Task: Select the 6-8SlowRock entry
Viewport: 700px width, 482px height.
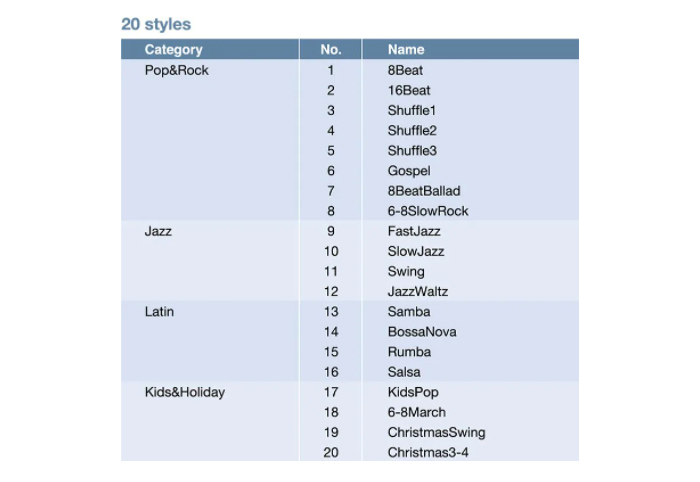Action: pyautogui.click(x=428, y=211)
